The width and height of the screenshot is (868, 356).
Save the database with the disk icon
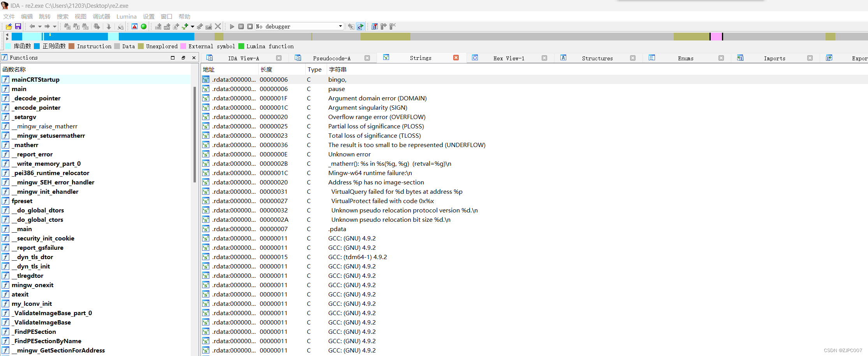(18, 26)
